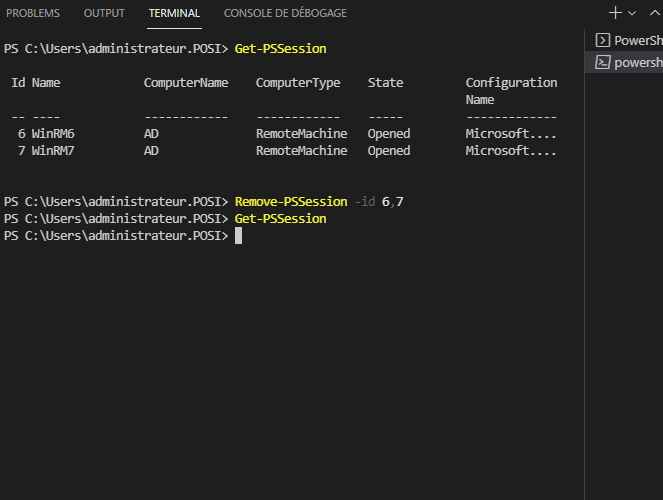Select the TERMINAL tab
The image size is (663, 500).
tap(174, 13)
